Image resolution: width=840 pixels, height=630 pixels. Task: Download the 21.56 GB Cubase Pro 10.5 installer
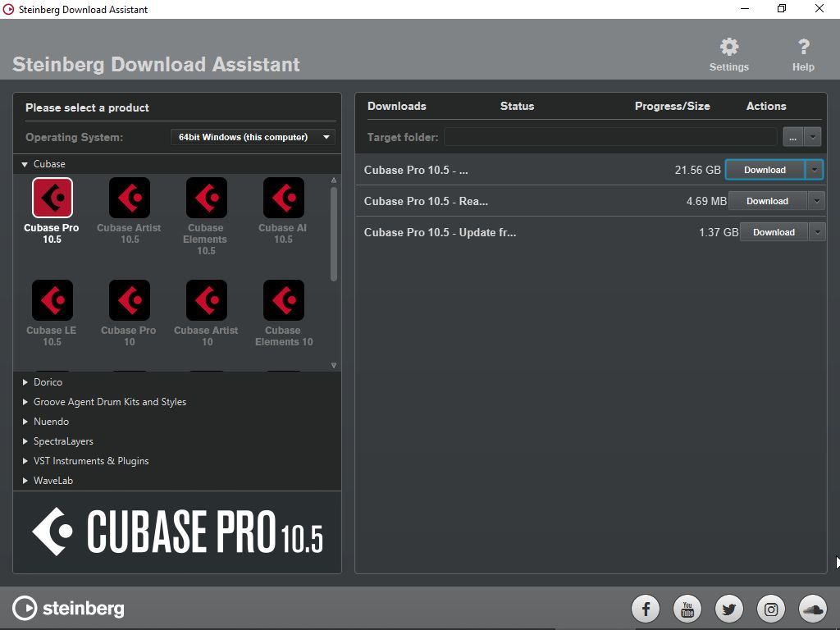(765, 170)
